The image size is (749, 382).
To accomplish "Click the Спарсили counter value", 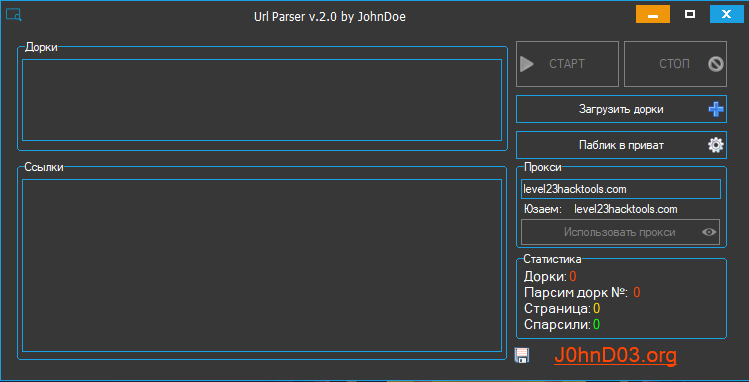I will tap(597, 325).
